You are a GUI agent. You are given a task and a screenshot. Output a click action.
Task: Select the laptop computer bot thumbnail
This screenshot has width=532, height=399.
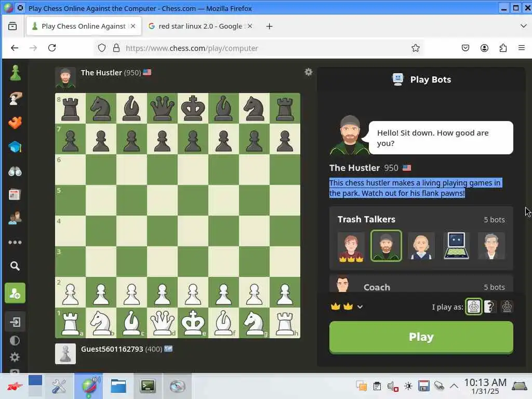[x=456, y=246]
